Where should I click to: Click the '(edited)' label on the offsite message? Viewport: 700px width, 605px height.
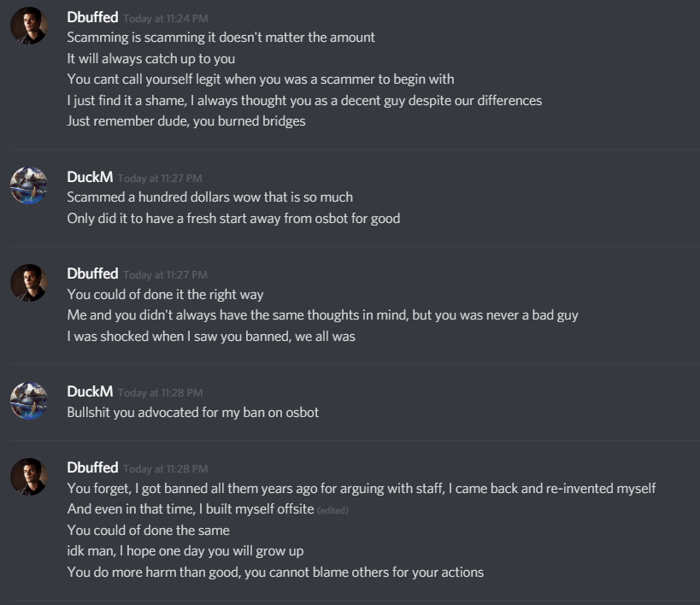[332, 510]
